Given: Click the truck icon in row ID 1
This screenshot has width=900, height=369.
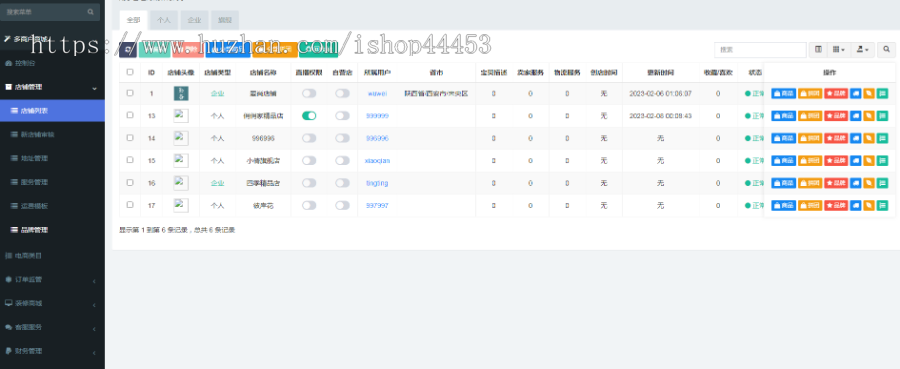Looking at the screenshot, I should [x=856, y=94].
